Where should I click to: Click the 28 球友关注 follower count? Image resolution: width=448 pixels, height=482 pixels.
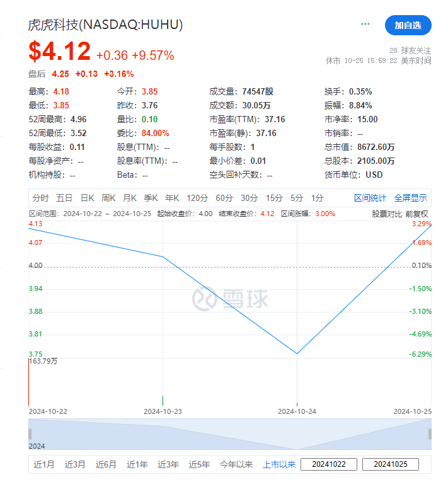click(x=410, y=51)
